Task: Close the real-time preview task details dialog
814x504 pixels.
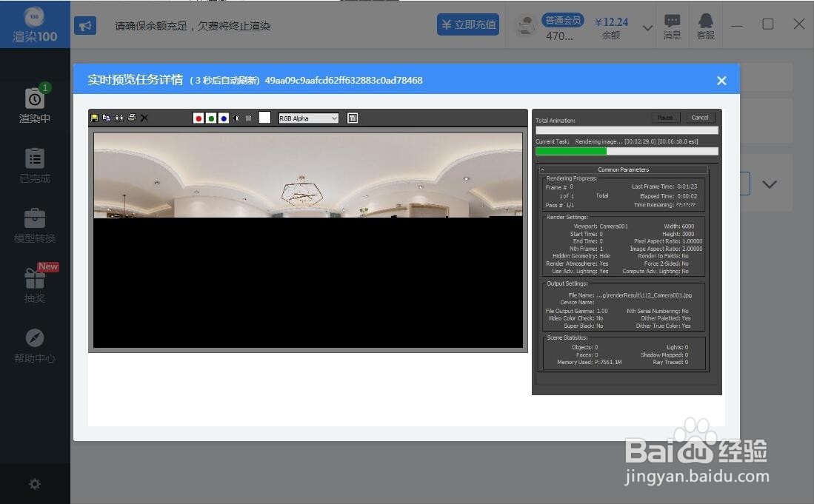Action: [x=721, y=81]
